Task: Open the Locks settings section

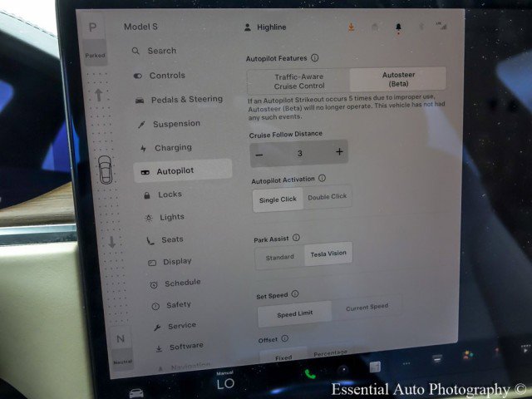Action: 169,195
